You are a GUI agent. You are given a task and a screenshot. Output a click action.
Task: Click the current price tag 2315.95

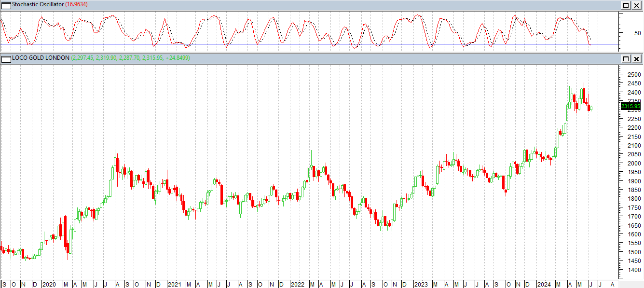pyautogui.click(x=630, y=106)
